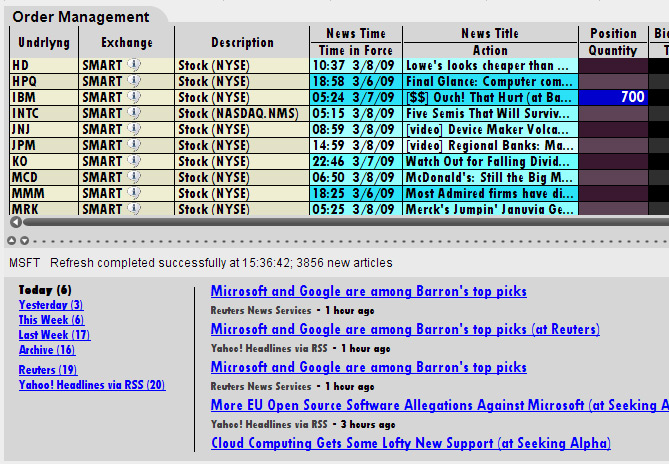
Task: Click the 'Stock (NASDAQ.NMS)' description cell
Action: [x=242, y=113]
